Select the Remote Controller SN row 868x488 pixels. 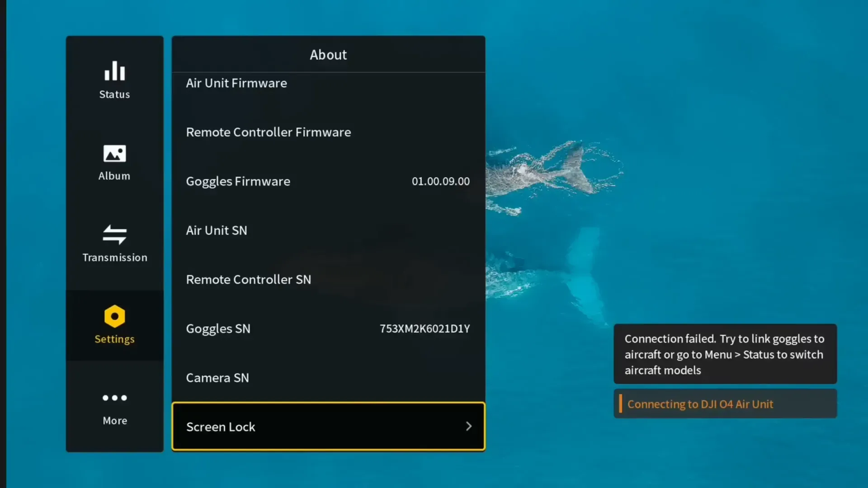[x=329, y=279]
